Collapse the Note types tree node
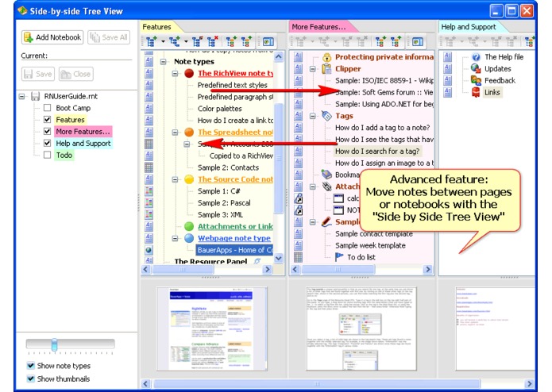Image resolution: width=552 pixels, height=392 pixels. click(x=164, y=62)
